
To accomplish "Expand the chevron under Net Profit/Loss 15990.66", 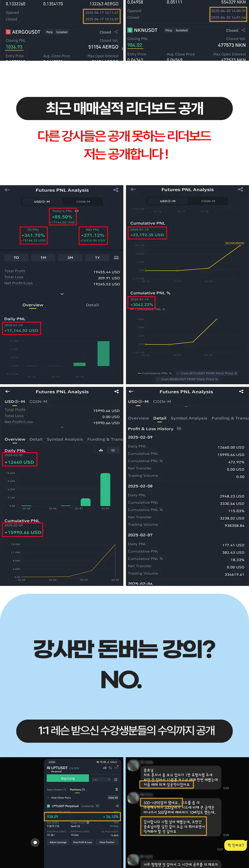I will click(x=62, y=427).
